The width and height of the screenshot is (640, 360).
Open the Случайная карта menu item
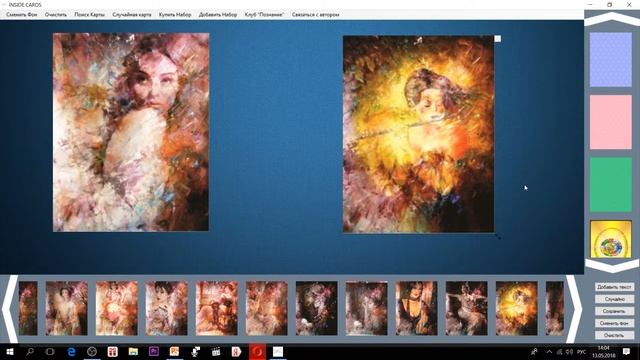click(x=132, y=15)
